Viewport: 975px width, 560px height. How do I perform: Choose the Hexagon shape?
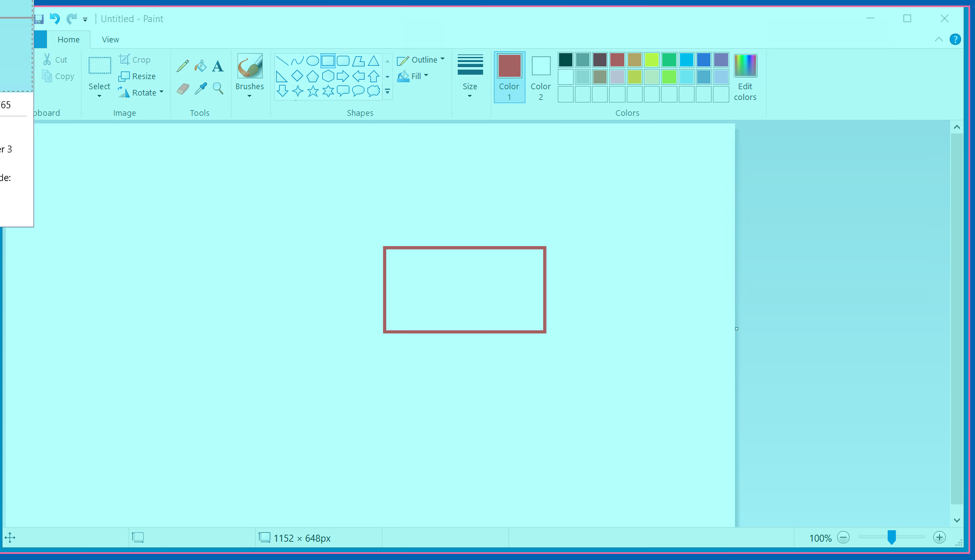[328, 76]
